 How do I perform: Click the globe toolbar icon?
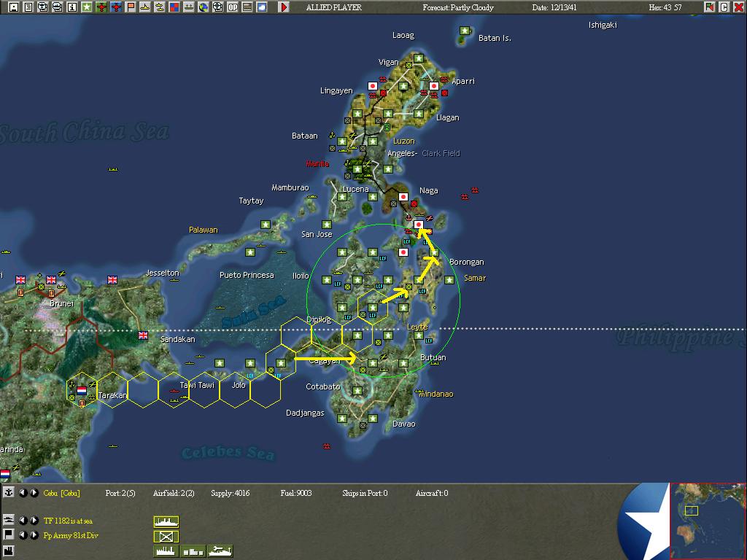pos(204,7)
